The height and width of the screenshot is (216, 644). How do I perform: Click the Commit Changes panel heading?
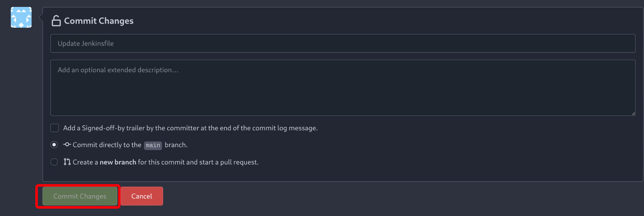tap(99, 21)
